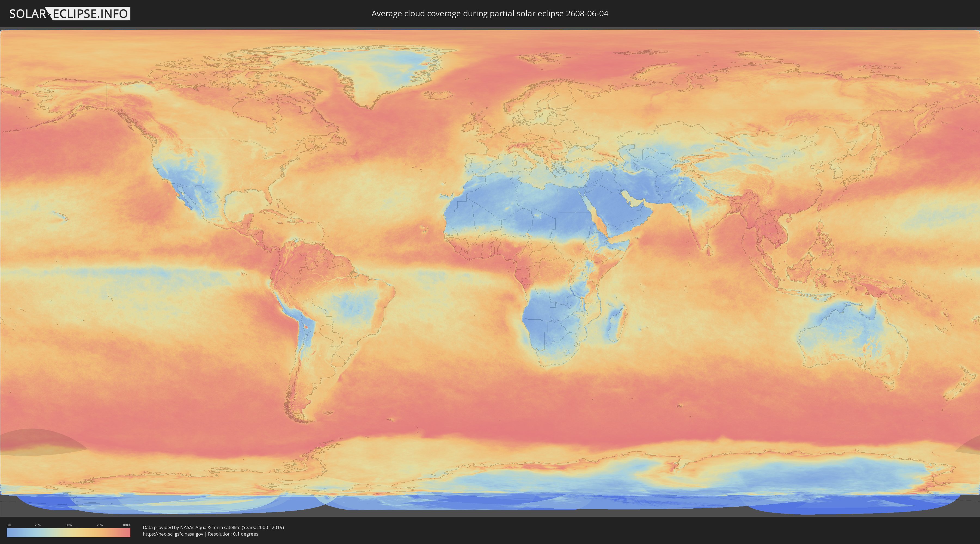Click the Arabian Peninsula on the map
The image size is (980, 544).
[616, 207]
